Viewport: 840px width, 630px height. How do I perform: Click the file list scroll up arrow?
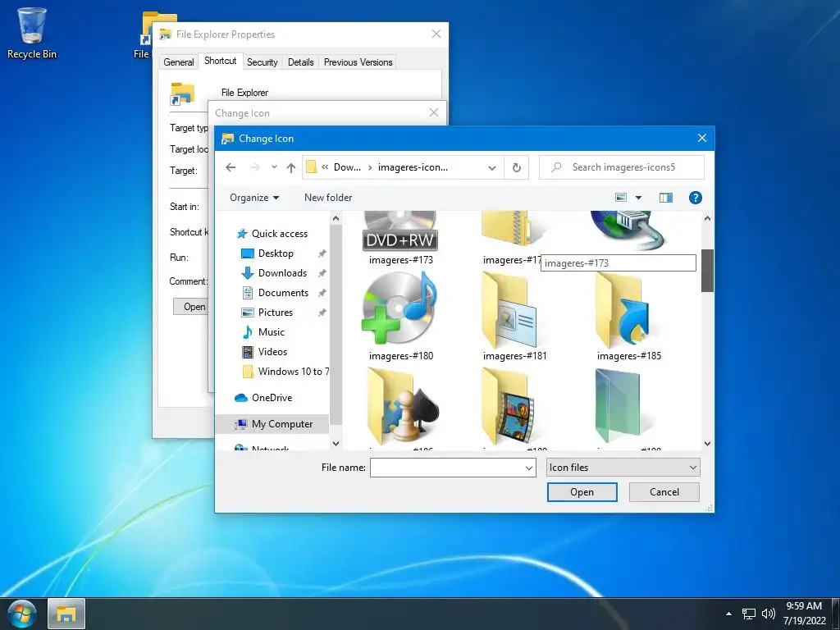click(707, 218)
